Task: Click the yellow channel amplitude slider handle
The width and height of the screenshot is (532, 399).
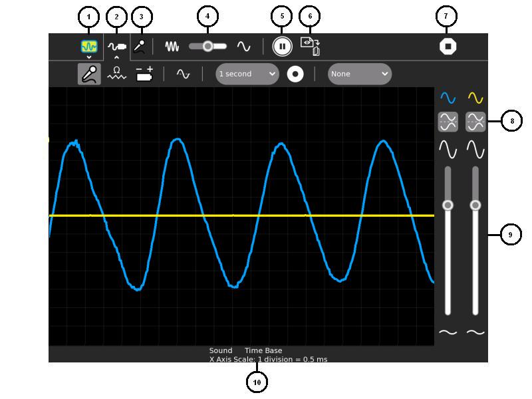Action: click(x=475, y=205)
